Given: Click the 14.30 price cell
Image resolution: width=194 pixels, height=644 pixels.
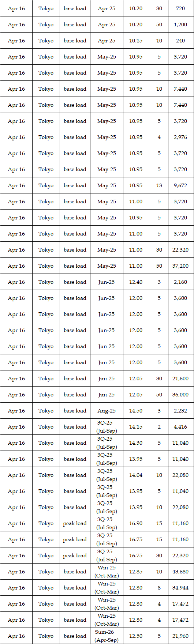Looking at the screenshot, I should click(136, 443).
